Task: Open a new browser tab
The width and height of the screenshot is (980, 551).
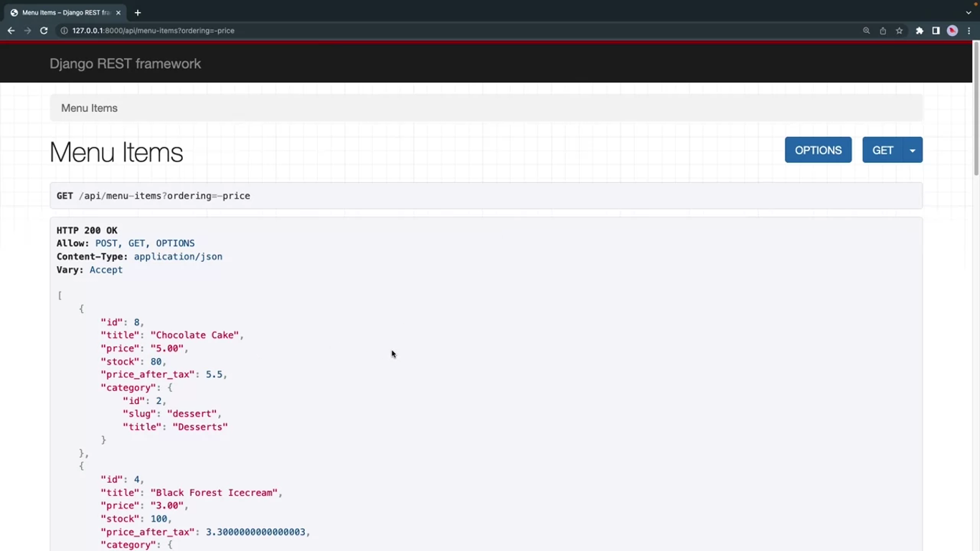Action: click(x=138, y=12)
